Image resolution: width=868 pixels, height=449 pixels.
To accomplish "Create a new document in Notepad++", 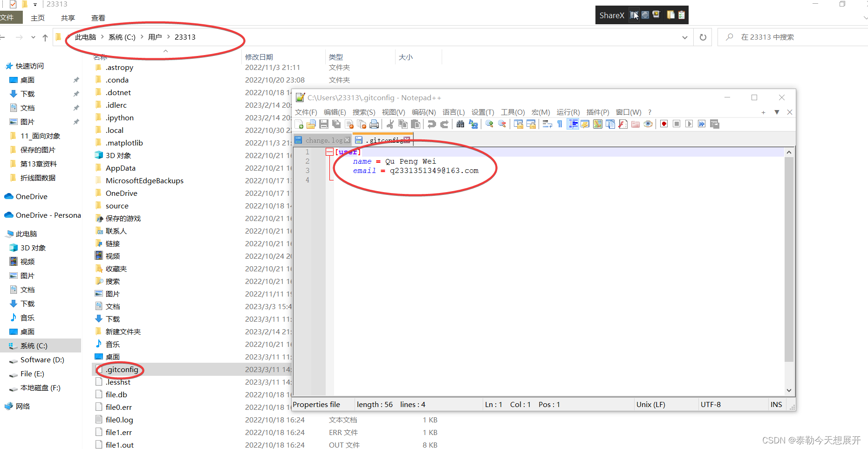I will [299, 124].
